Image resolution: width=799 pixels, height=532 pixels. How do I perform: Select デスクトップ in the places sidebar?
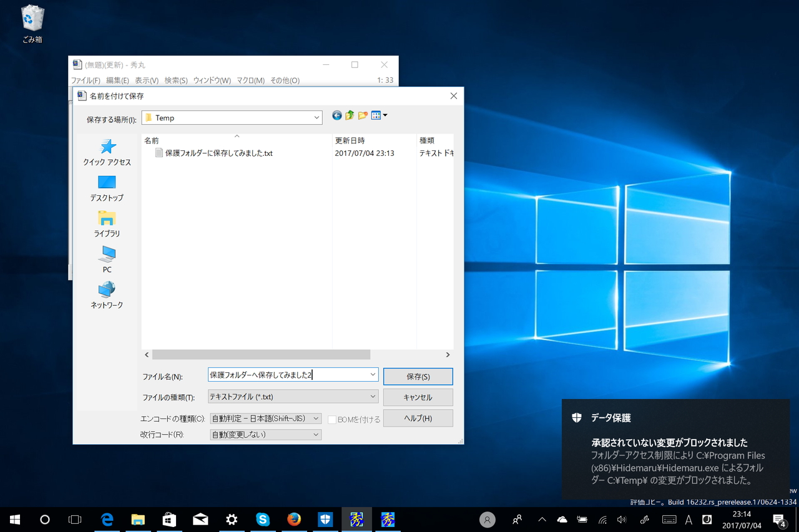click(x=106, y=189)
